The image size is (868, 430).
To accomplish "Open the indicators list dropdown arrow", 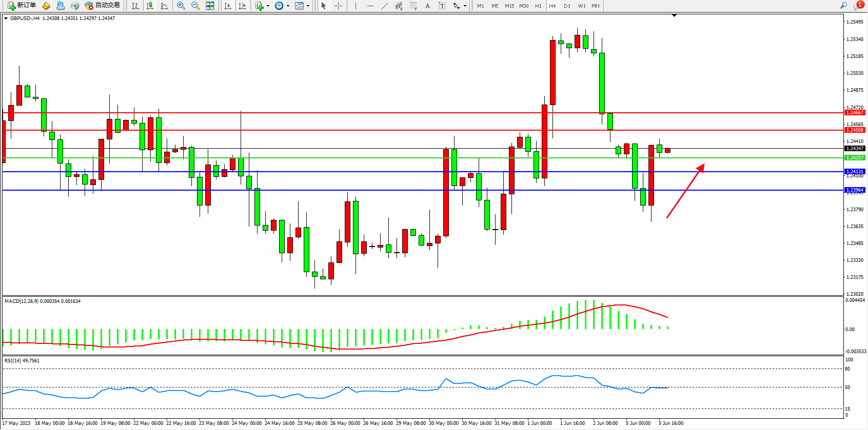I will point(268,6).
